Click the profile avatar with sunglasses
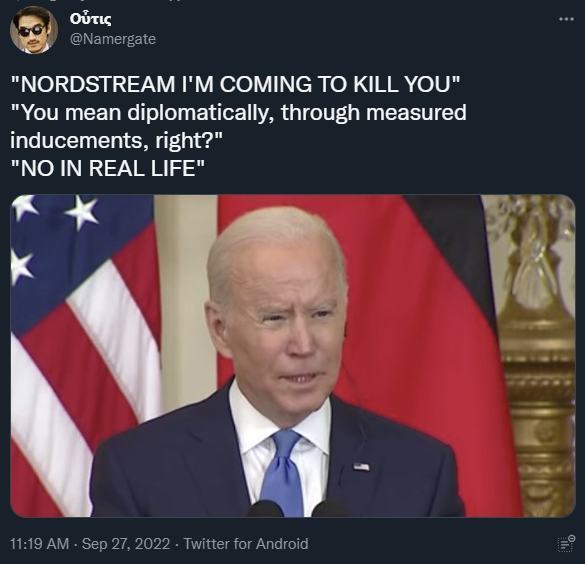 (x=34, y=30)
